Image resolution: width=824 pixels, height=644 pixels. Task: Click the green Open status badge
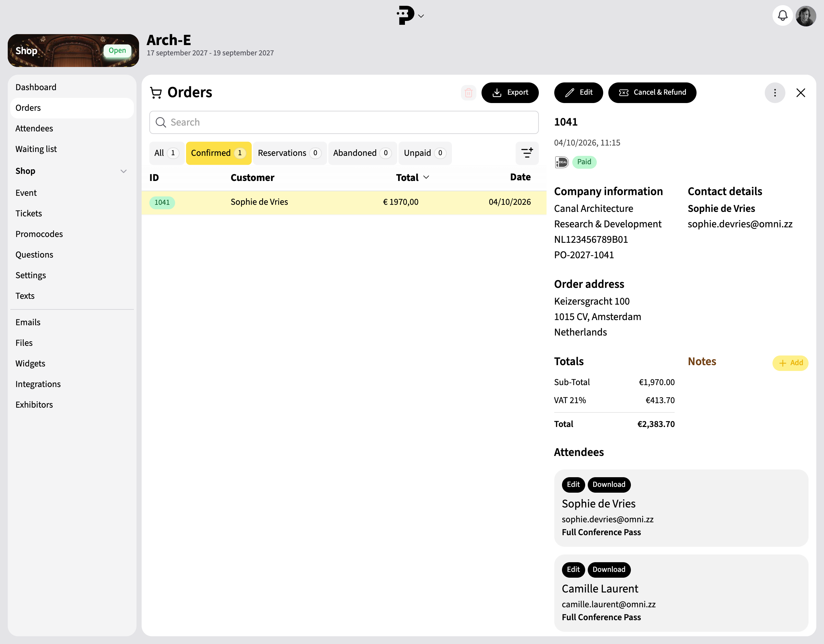(x=117, y=51)
